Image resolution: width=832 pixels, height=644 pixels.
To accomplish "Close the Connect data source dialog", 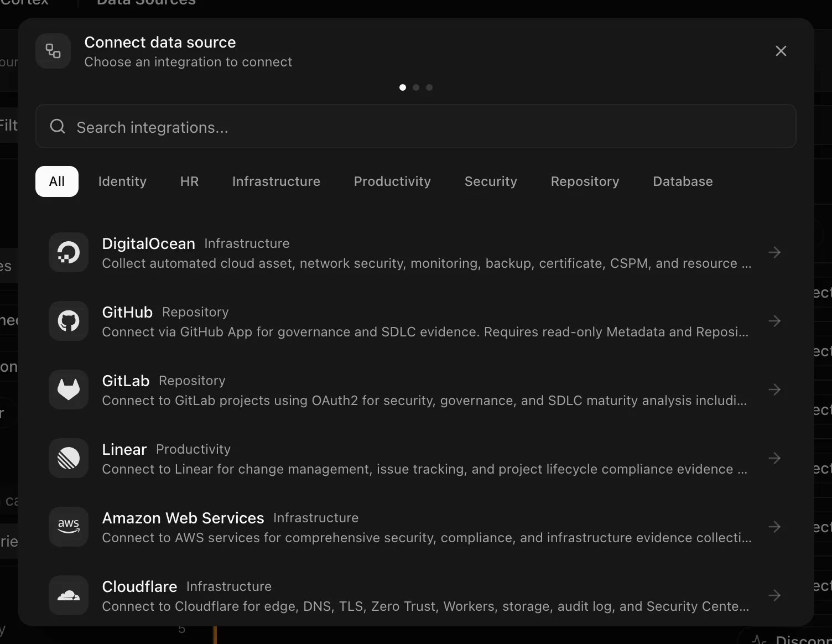I will (x=781, y=51).
